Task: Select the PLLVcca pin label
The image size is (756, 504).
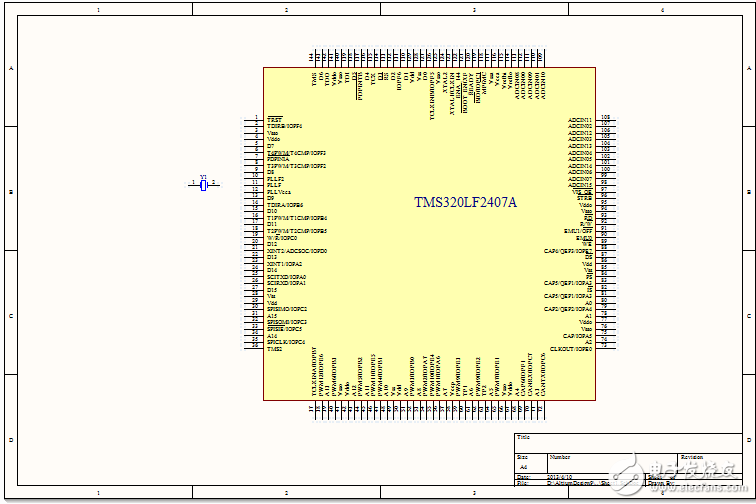Action: click(x=279, y=191)
